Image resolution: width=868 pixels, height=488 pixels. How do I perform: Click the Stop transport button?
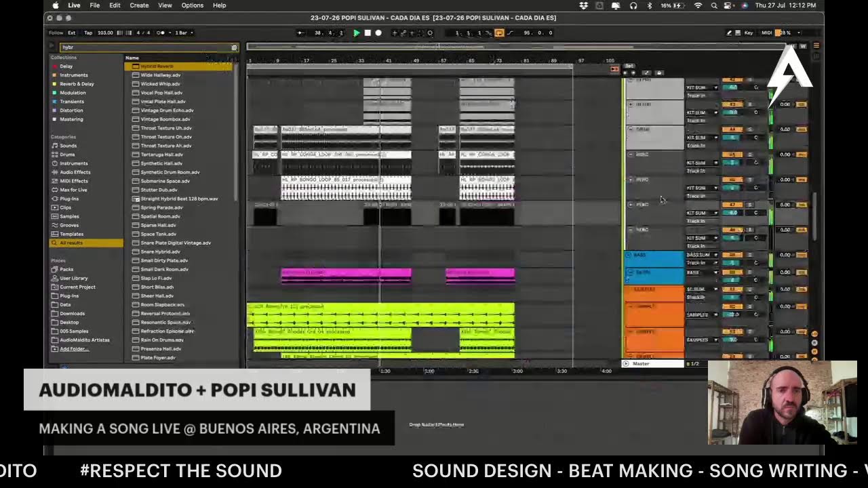[x=368, y=33]
